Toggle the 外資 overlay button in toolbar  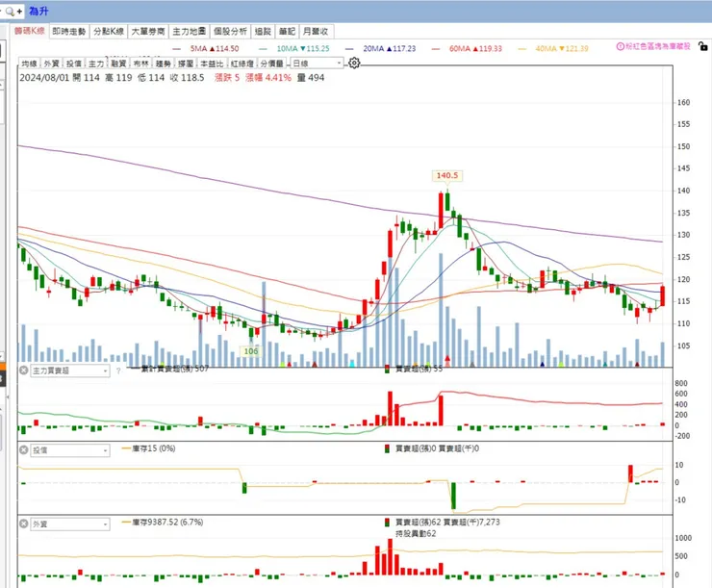(51, 64)
